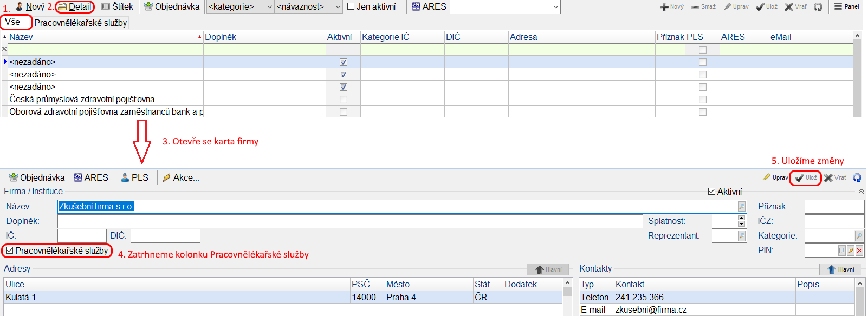
Task: Collapse the Firma / Instituce section
Action: point(861,192)
